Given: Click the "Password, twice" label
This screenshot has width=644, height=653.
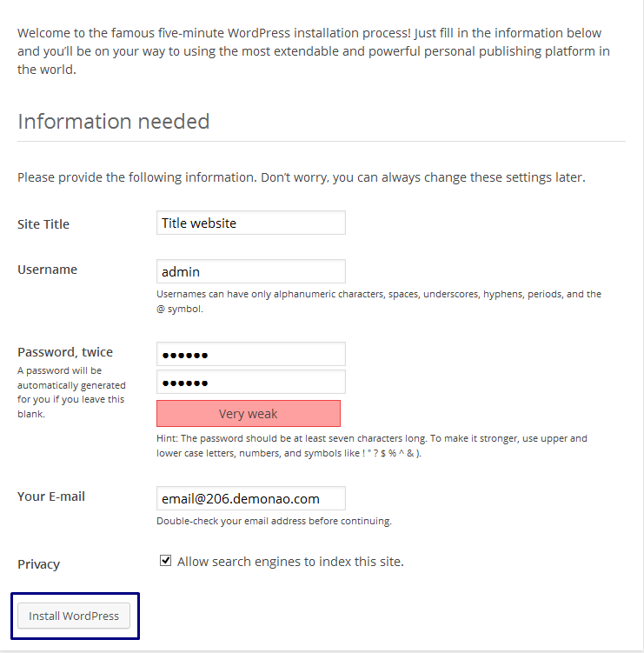Looking at the screenshot, I should 65,352.
